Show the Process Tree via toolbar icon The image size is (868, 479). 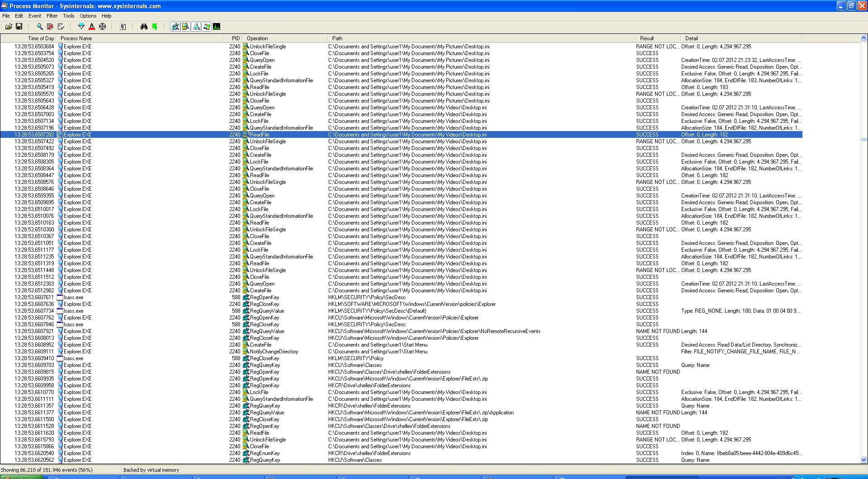tap(123, 27)
